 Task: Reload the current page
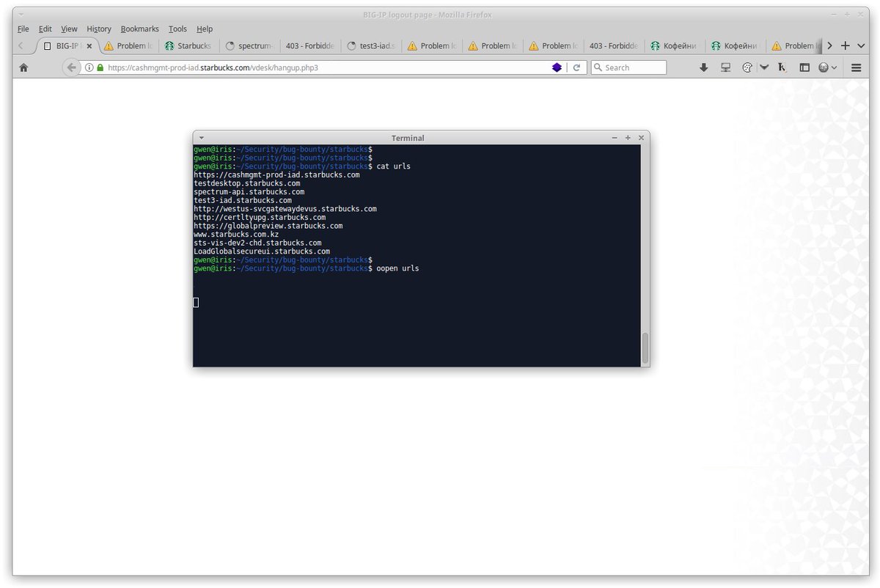coord(577,67)
